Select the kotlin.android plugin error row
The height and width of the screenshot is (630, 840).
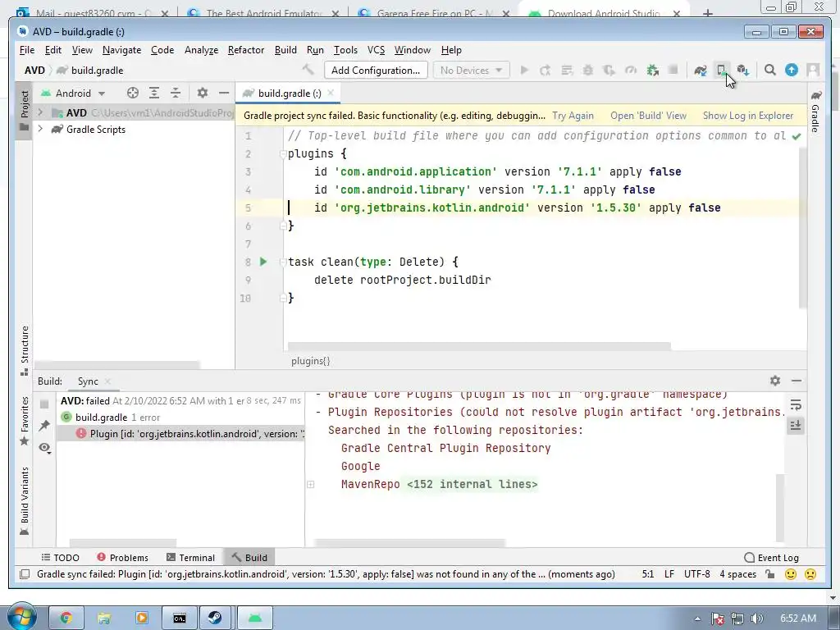point(181,434)
